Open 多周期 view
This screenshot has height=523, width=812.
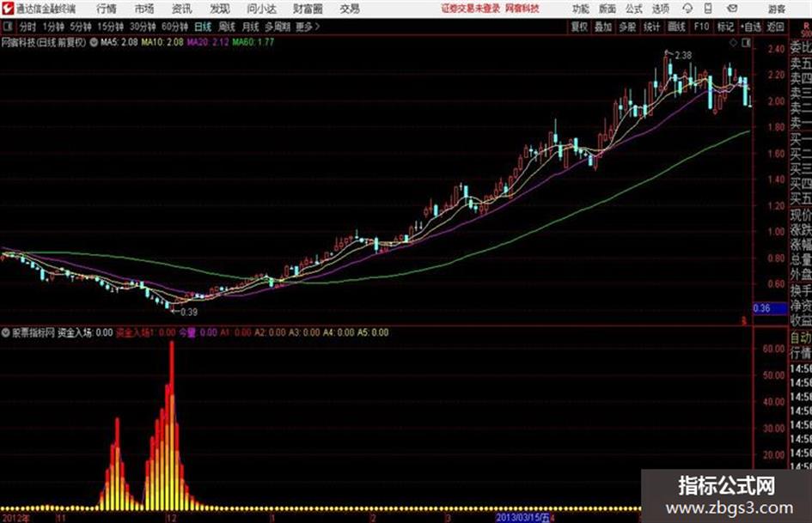tap(278, 27)
